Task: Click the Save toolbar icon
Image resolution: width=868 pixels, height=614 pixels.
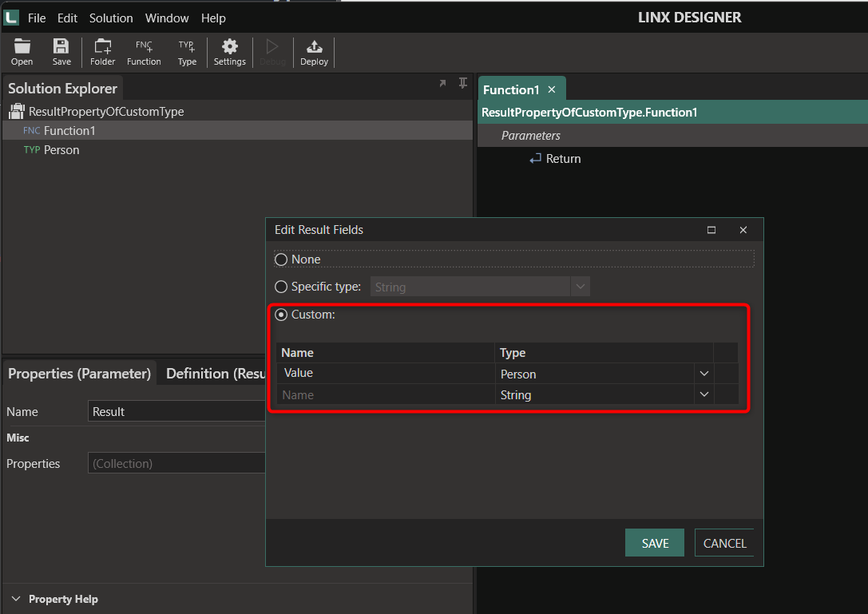Action: [61, 53]
